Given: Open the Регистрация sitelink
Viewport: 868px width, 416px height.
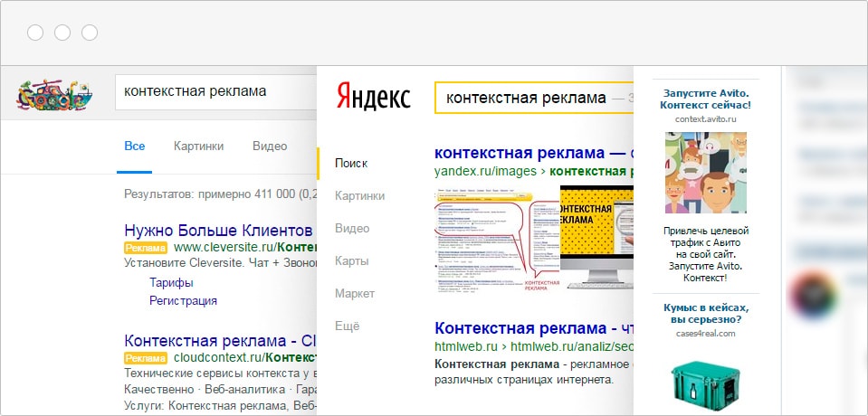Looking at the screenshot, I should click(x=183, y=301).
